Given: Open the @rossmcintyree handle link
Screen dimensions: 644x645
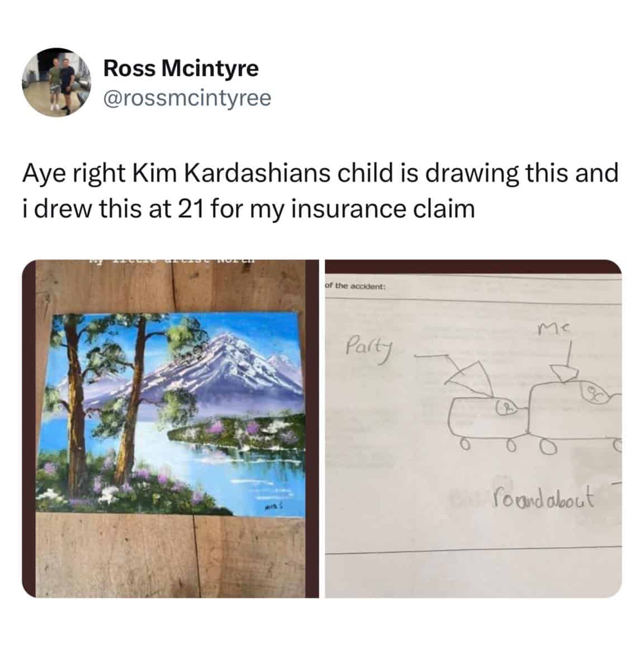Looking at the screenshot, I should click(187, 98).
